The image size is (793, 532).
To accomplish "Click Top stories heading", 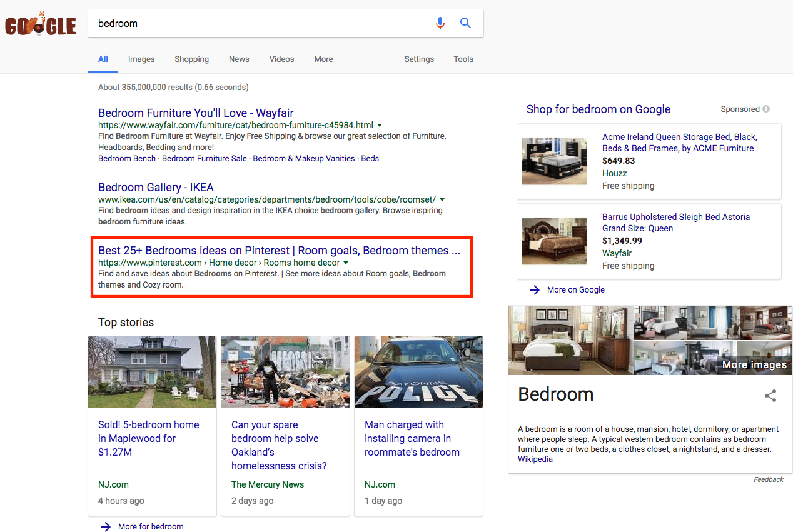I will pyautogui.click(x=126, y=323).
